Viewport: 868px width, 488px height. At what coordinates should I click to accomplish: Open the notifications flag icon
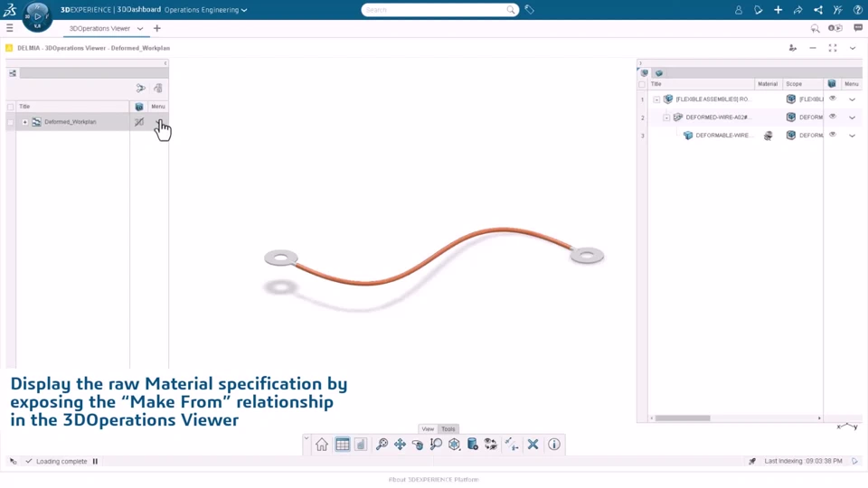(x=759, y=10)
